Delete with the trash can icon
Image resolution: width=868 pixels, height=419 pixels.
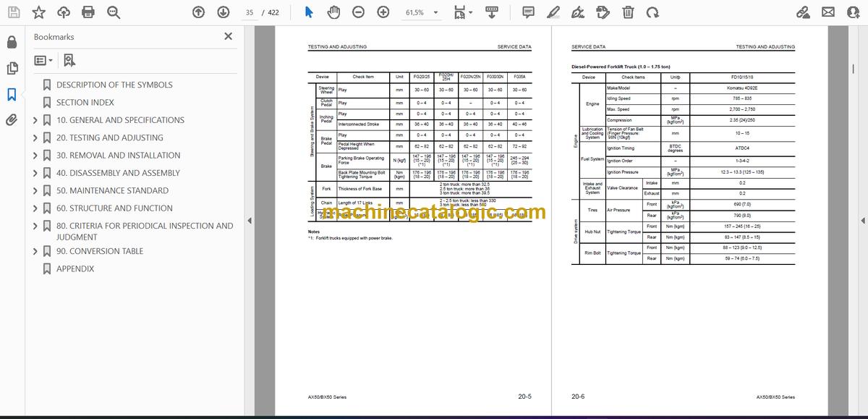click(x=628, y=12)
